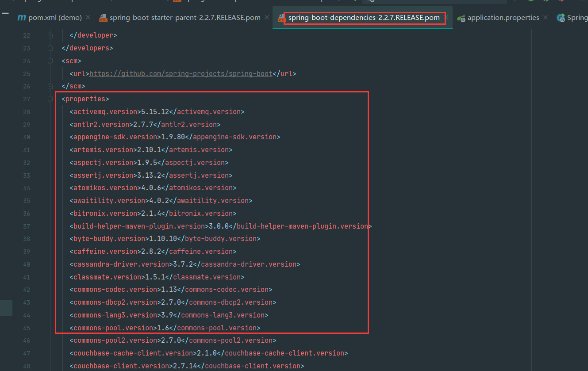Click the aspectj.version 1.9.5 line

tap(149, 162)
